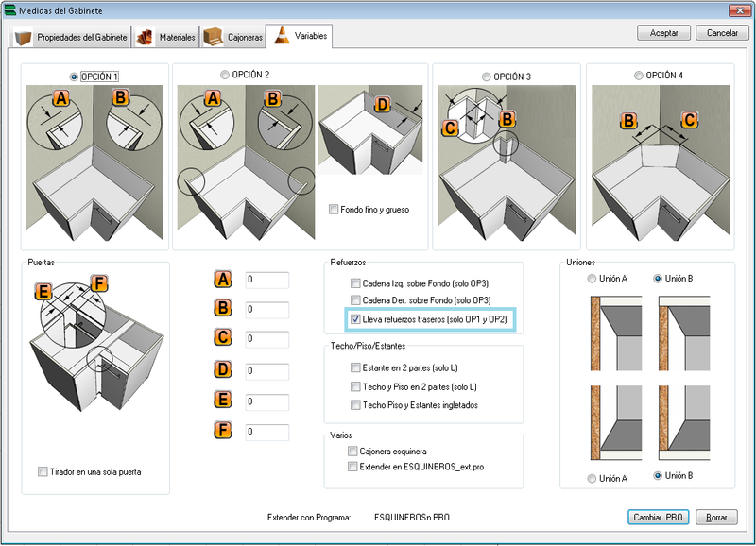Click the OPCIÓN 3 corner cabinet illustration
The height and width of the screenshot is (546, 756).
[507, 162]
